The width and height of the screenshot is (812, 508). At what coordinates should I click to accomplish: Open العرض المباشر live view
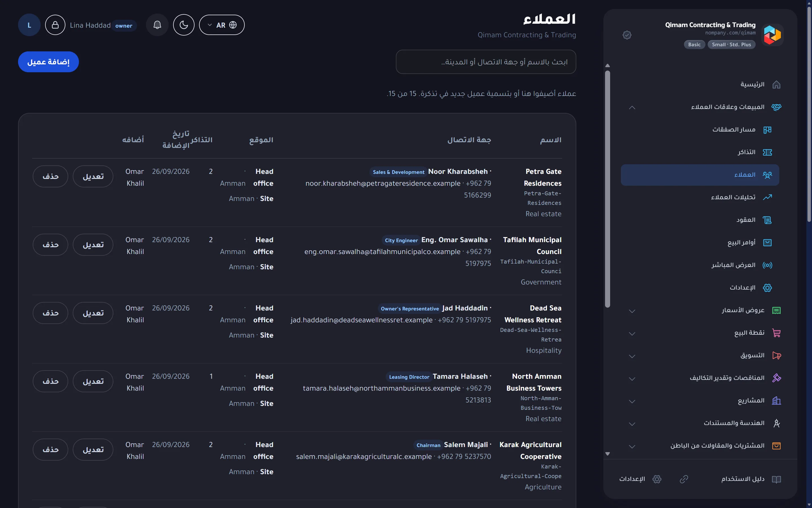[x=700, y=265]
